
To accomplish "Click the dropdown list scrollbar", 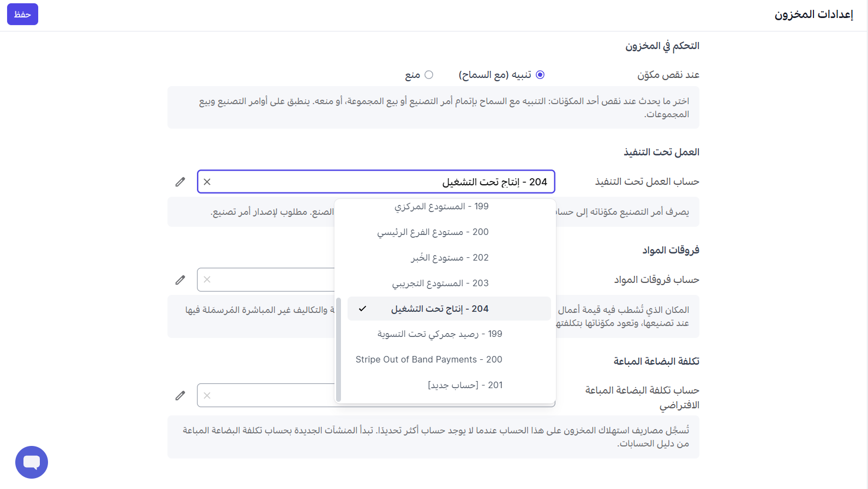I will pyautogui.click(x=338, y=349).
